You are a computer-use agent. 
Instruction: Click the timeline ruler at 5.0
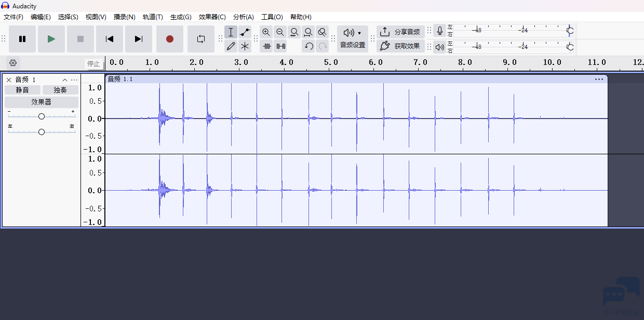tap(331, 62)
